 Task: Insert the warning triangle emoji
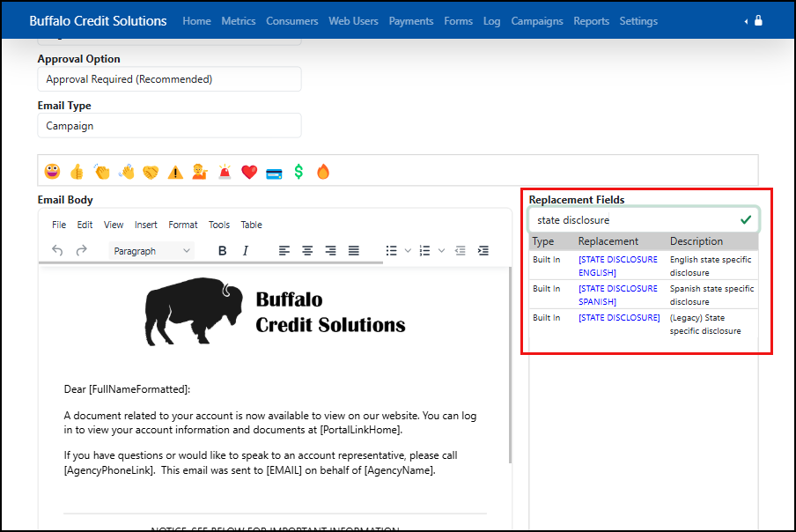point(175,172)
